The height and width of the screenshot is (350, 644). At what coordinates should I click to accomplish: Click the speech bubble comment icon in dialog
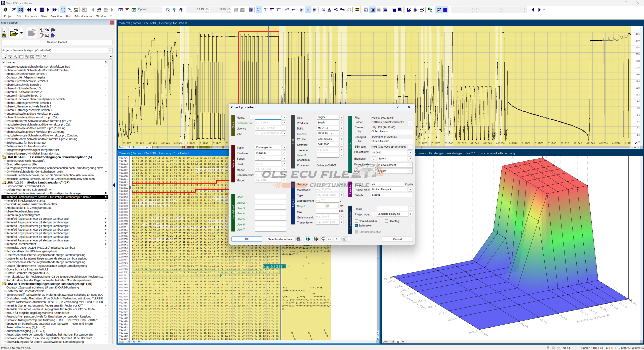pyautogui.click(x=324, y=239)
